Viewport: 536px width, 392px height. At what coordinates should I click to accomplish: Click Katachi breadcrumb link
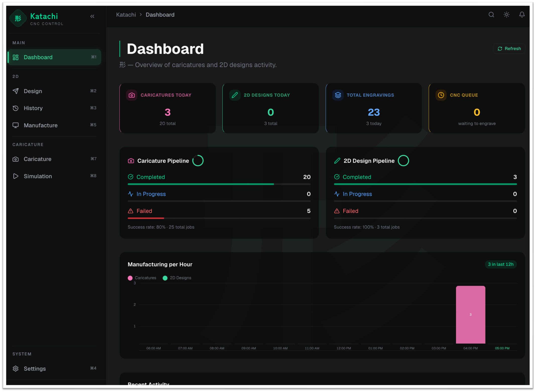pyautogui.click(x=126, y=15)
